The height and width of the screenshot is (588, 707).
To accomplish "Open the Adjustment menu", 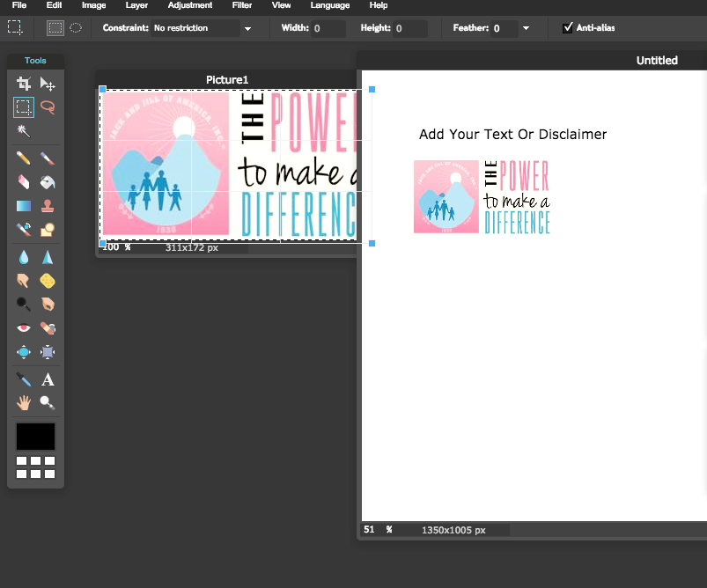I will coord(190,5).
